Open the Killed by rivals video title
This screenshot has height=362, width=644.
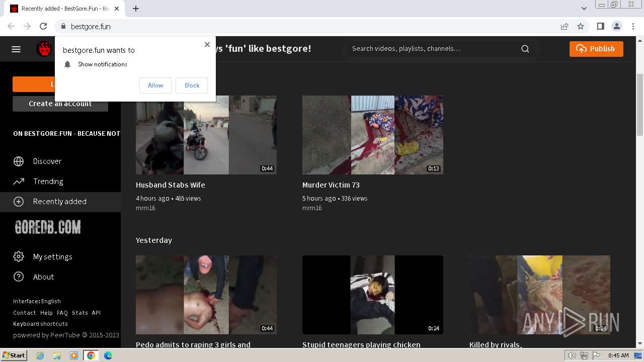496,345
